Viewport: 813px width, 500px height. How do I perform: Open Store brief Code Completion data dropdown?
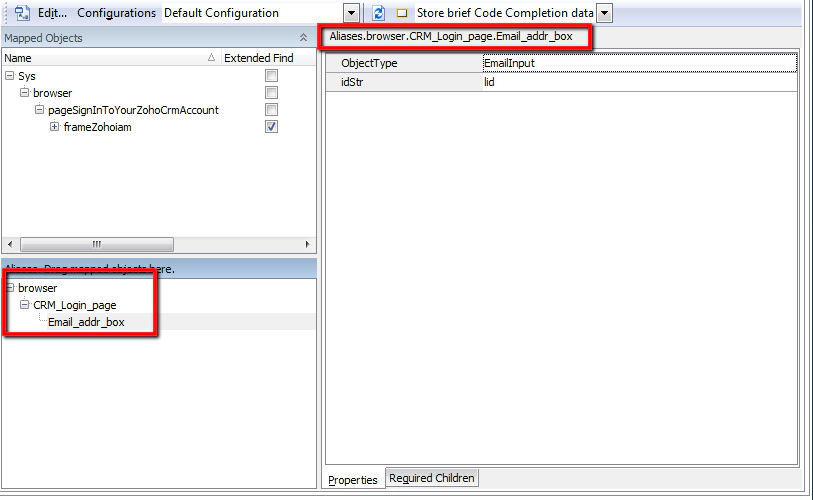point(605,13)
